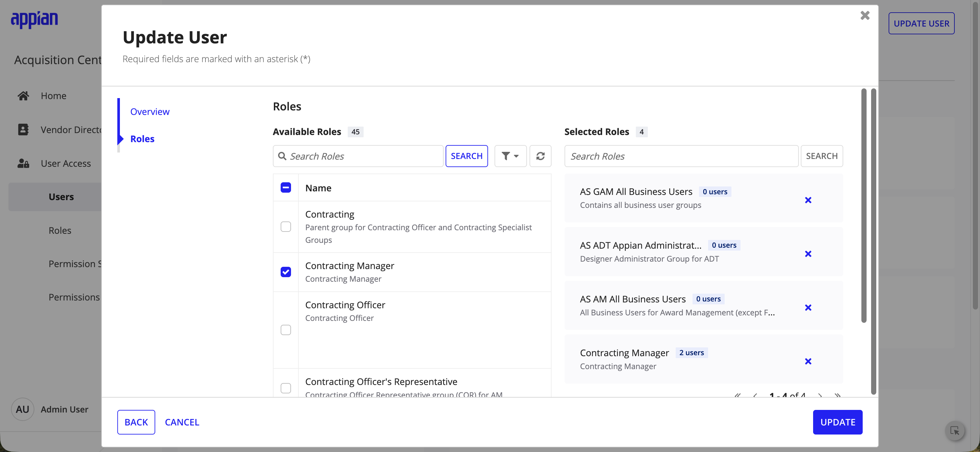Viewport: 980px width, 452px height.
Task: Click the 0 users badge on AS AM
Action: pyautogui.click(x=708, y=299)
